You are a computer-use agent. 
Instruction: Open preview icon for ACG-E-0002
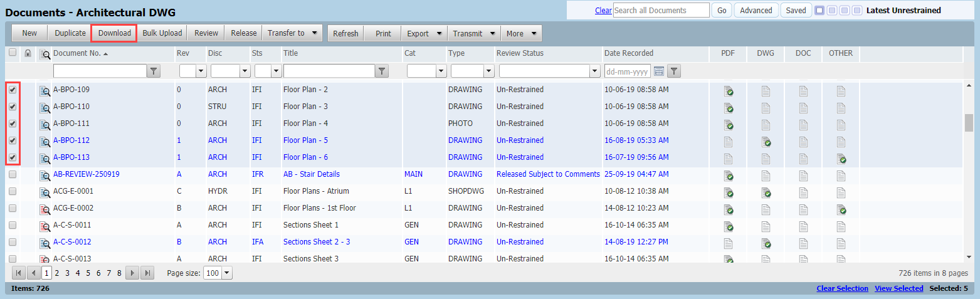click(45, 209)
